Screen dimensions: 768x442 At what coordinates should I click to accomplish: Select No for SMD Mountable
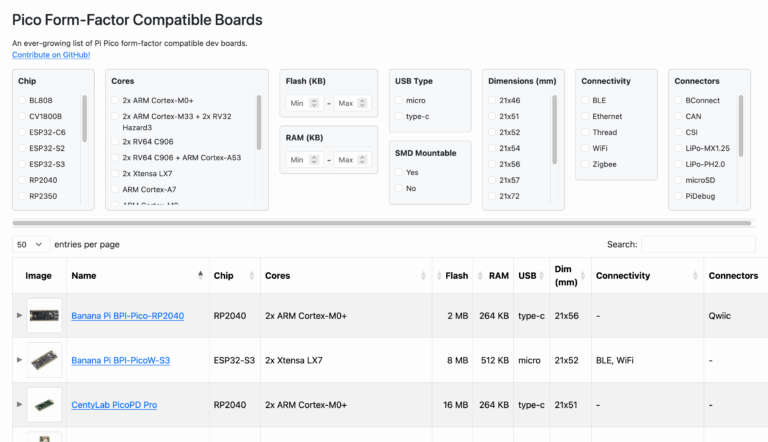point(399,188)
